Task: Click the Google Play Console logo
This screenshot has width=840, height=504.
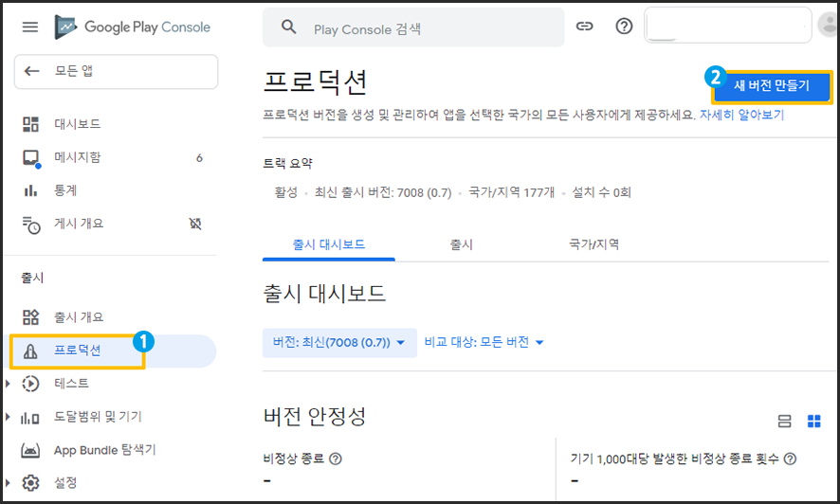Action: pos(133,27)
